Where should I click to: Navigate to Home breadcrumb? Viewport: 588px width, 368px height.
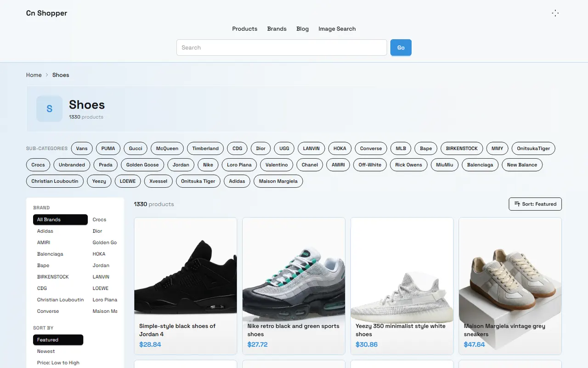[34, 75]
